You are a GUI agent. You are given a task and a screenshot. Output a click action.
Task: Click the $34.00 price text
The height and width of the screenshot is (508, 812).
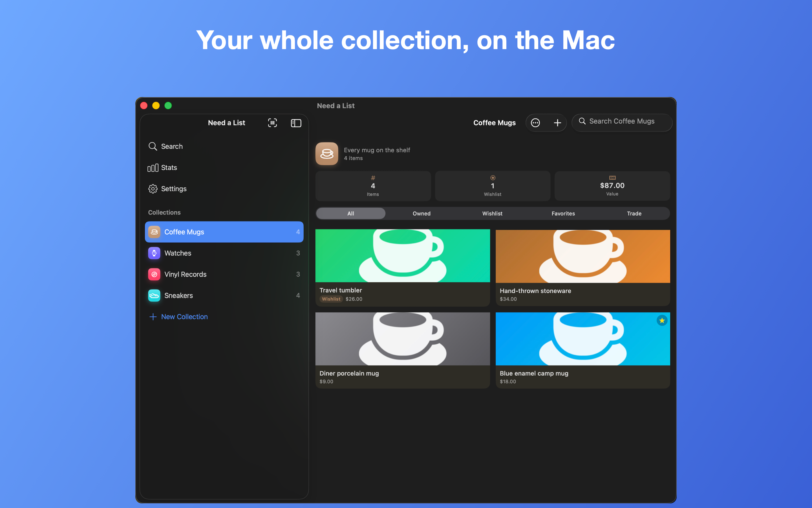[508, 299]
